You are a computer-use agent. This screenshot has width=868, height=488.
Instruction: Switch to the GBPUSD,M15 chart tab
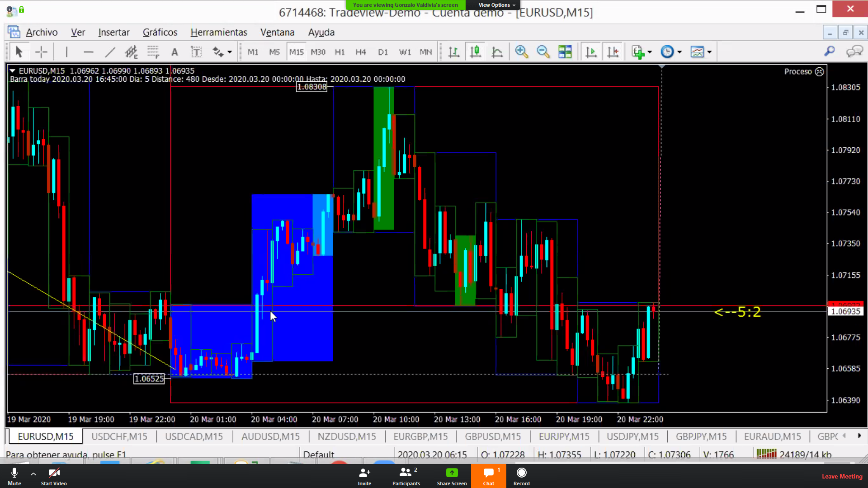click(493, 436)
